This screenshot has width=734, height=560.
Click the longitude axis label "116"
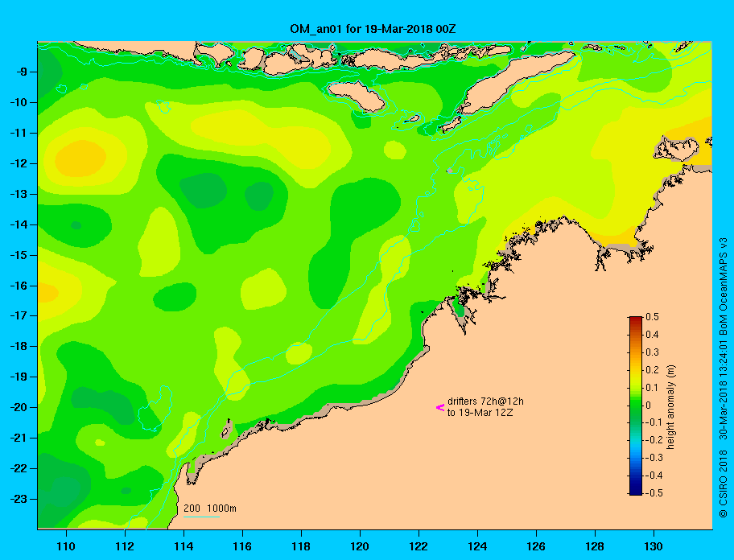click(x=242, y=546)
